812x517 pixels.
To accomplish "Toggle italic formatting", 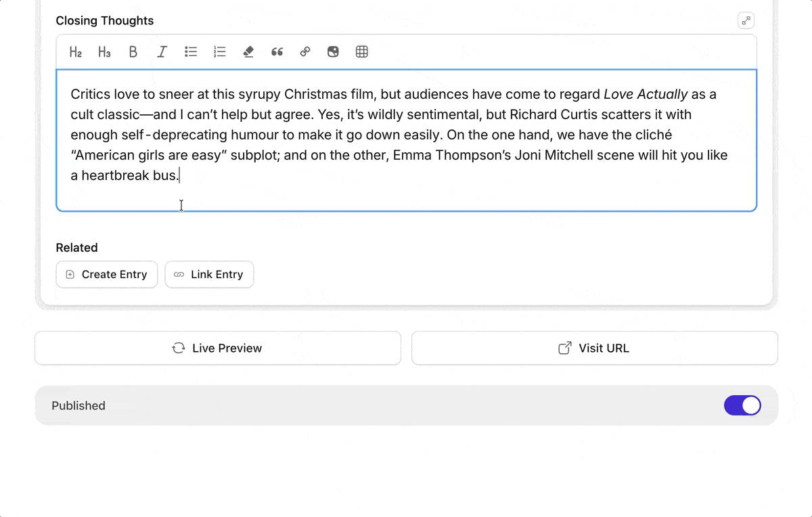I will tap(162, 51).
